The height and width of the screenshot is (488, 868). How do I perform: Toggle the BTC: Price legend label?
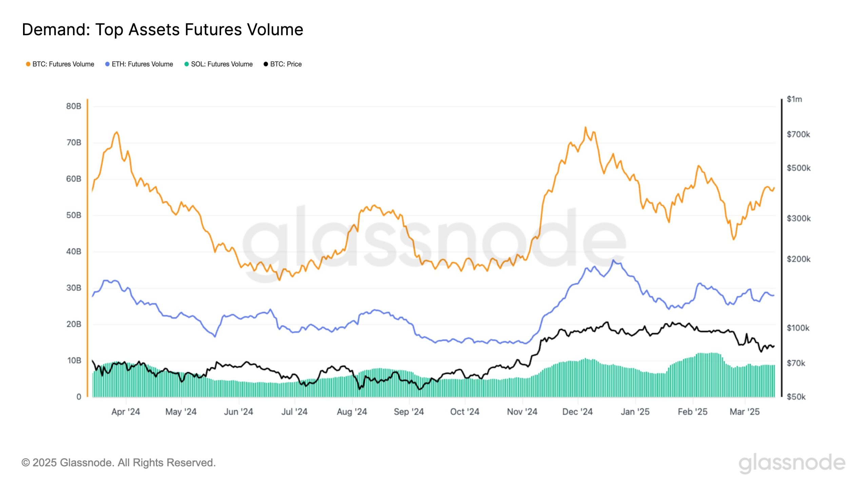286,64
